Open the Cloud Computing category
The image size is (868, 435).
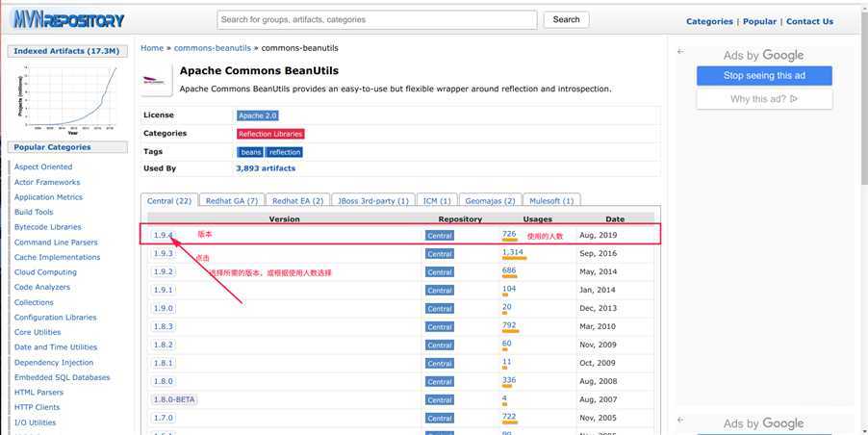45,272
